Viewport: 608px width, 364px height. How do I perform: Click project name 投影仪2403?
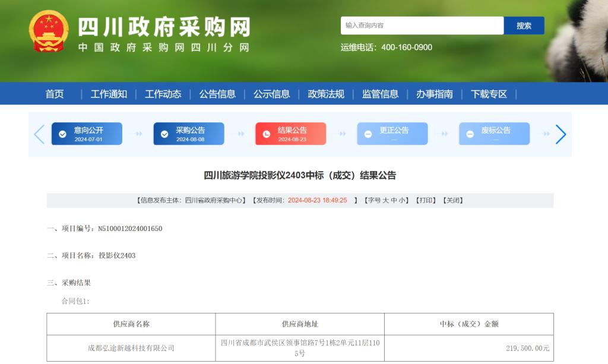[x=117, y=255]
